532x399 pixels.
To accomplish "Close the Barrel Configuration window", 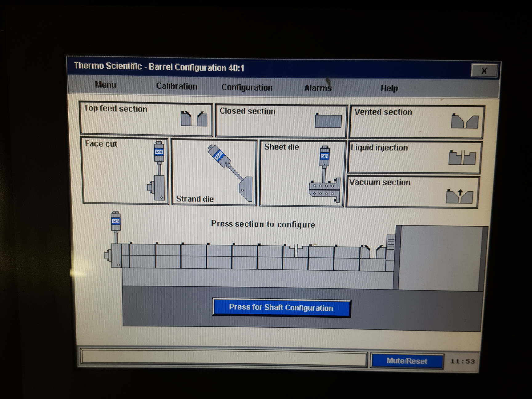I will 484,71.
